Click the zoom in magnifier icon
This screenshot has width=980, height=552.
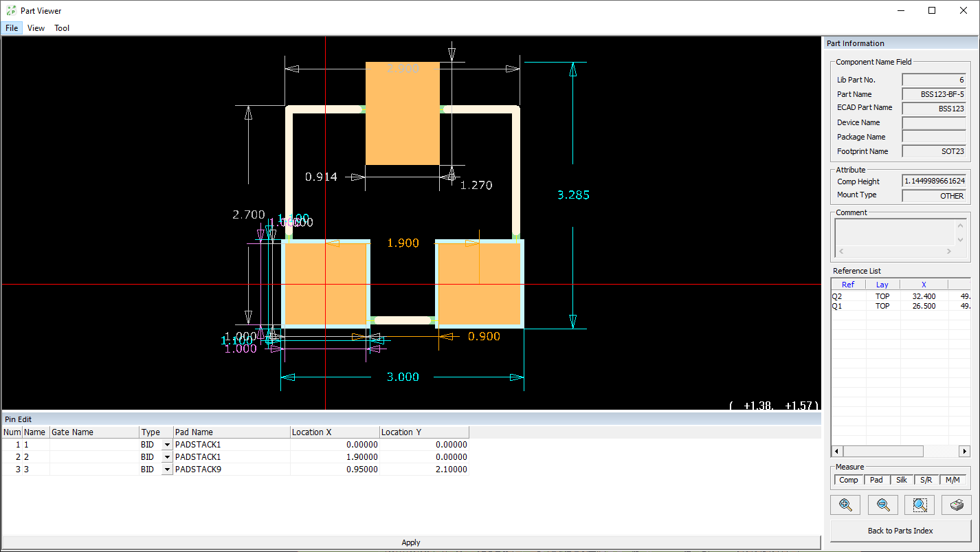[x=845, y=505]
